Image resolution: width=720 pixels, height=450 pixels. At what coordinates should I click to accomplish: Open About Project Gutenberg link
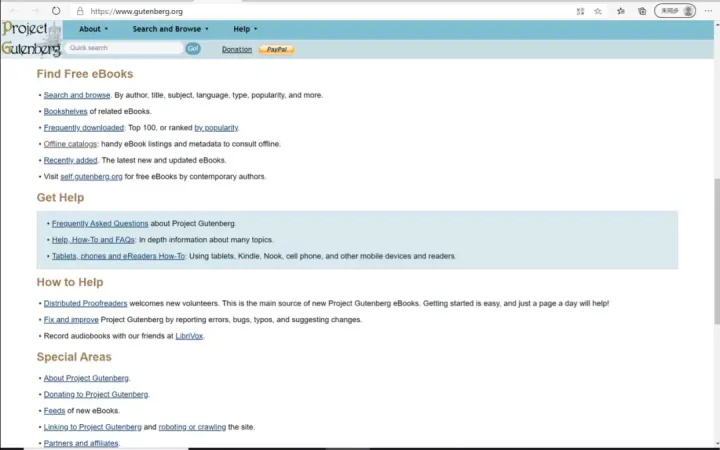86,378
